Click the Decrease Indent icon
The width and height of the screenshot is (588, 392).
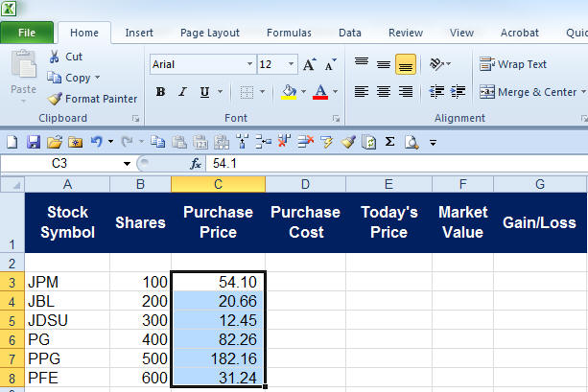[437, 92]
